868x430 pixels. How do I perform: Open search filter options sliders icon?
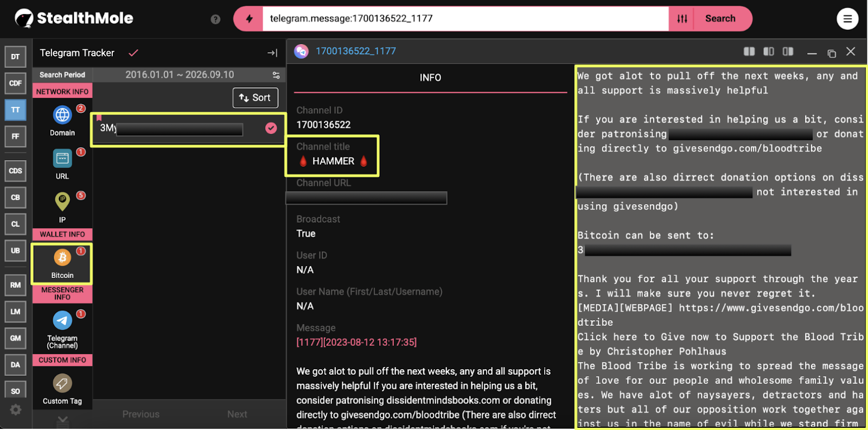682,19
